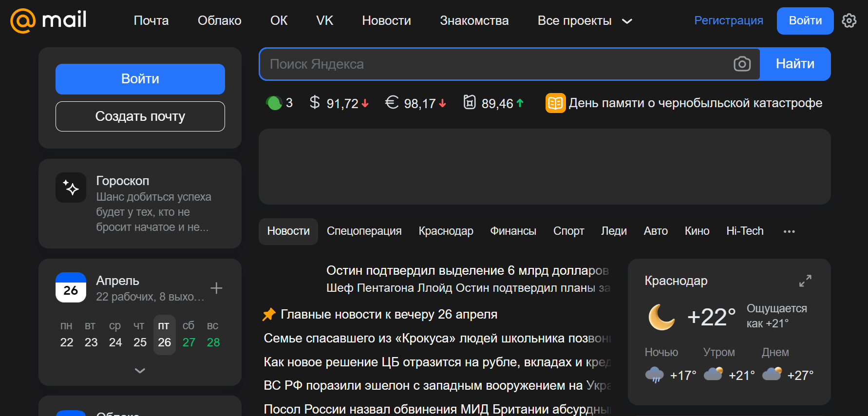This screenshot has width=868, height=416.
Task: Click the sidebar Войти button
Action: click(x=140, y=79)
